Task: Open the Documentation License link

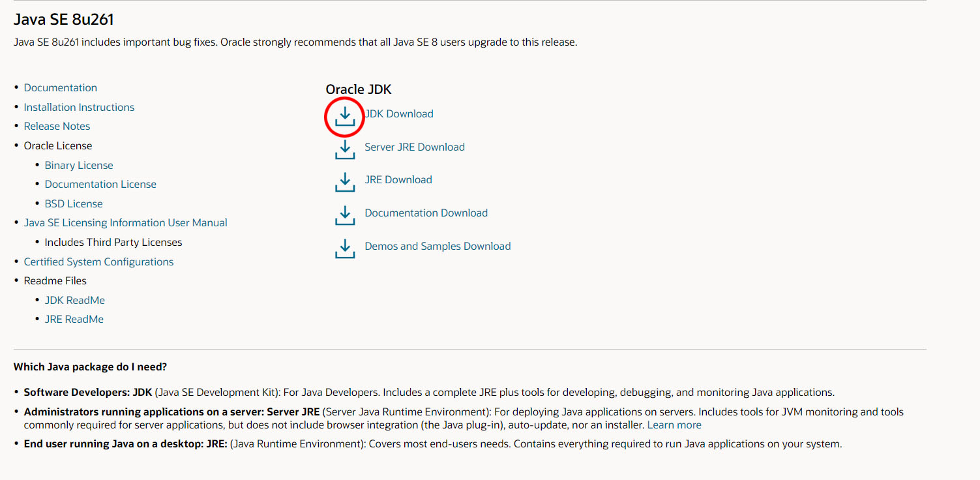Action: [x=100, y=184]
